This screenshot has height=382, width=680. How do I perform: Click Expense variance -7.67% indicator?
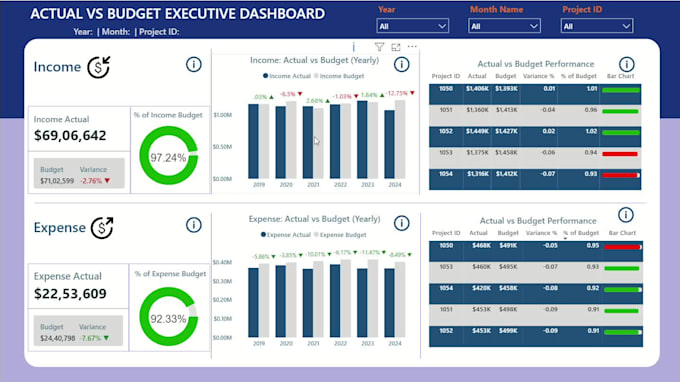[x=94, y=338]
